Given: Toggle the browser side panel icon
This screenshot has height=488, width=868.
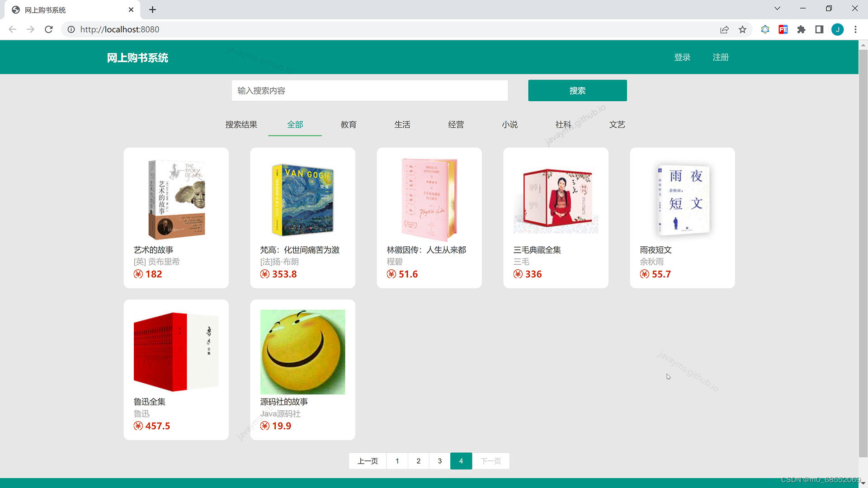Looking at the screenshot, I should pyautogui.click(x=819, y=29).
